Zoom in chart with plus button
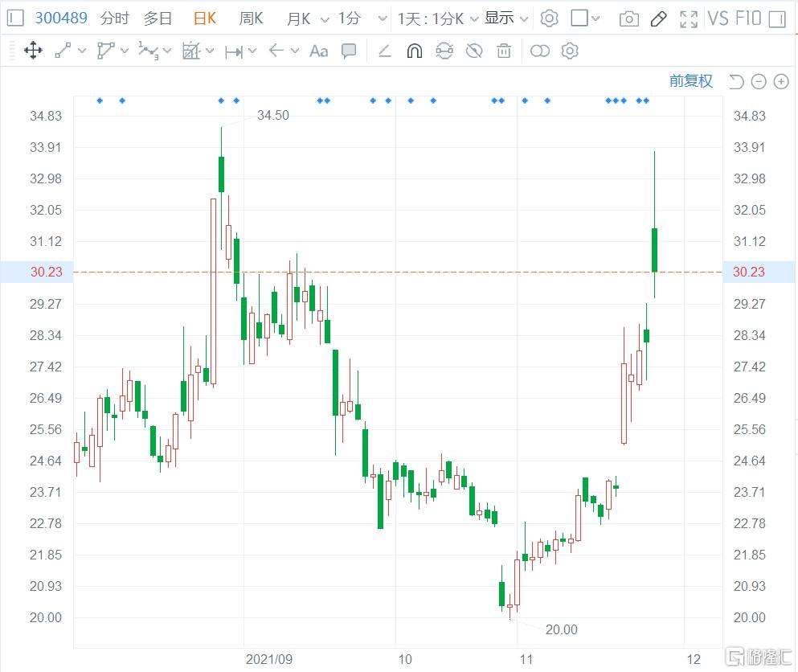The height and width of the screenshot is (672, 798). (781, 81)
